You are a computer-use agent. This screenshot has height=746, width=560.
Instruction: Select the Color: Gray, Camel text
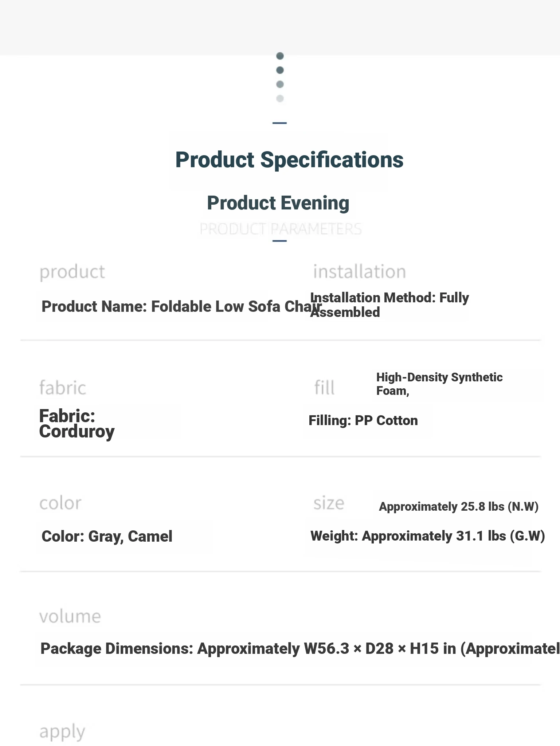[107, 537]
